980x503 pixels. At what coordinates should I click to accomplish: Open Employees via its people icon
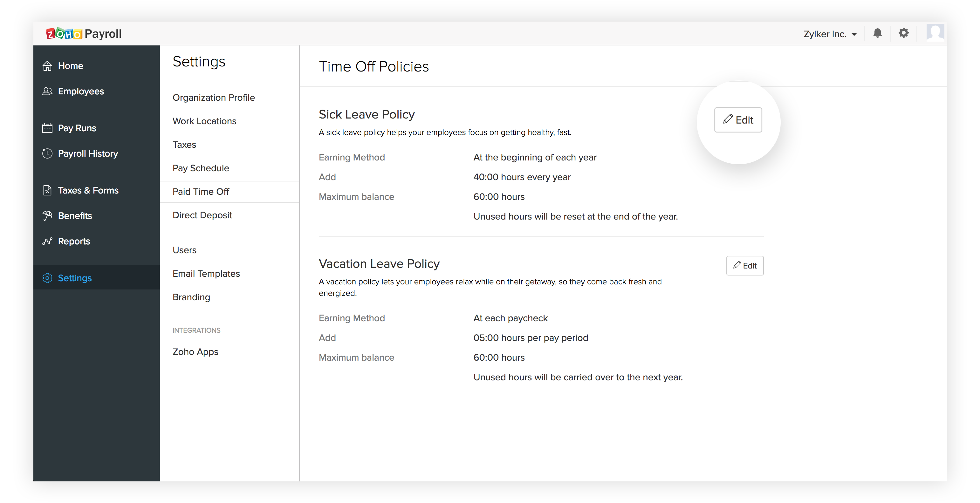[47, 91]
